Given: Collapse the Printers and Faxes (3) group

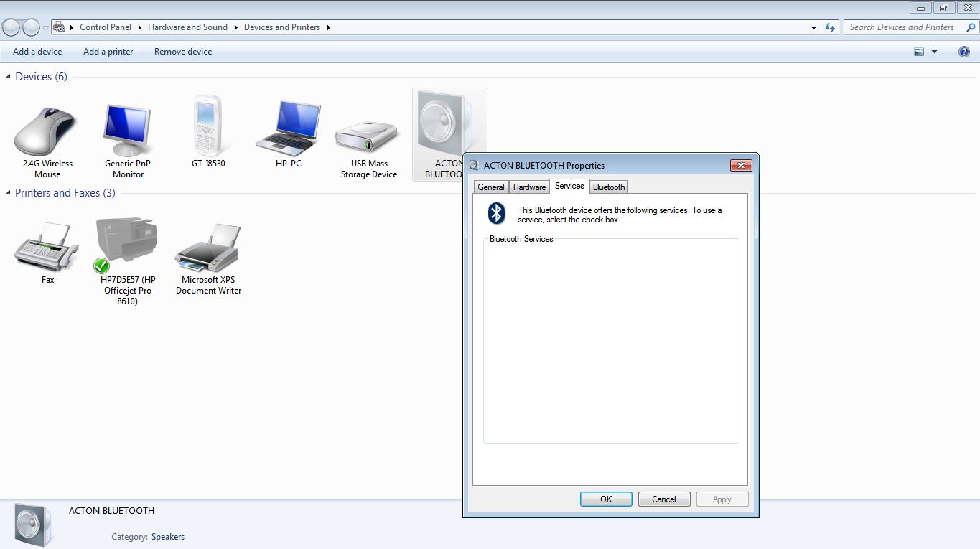Looking at the screenshot, I should point(9,193).
